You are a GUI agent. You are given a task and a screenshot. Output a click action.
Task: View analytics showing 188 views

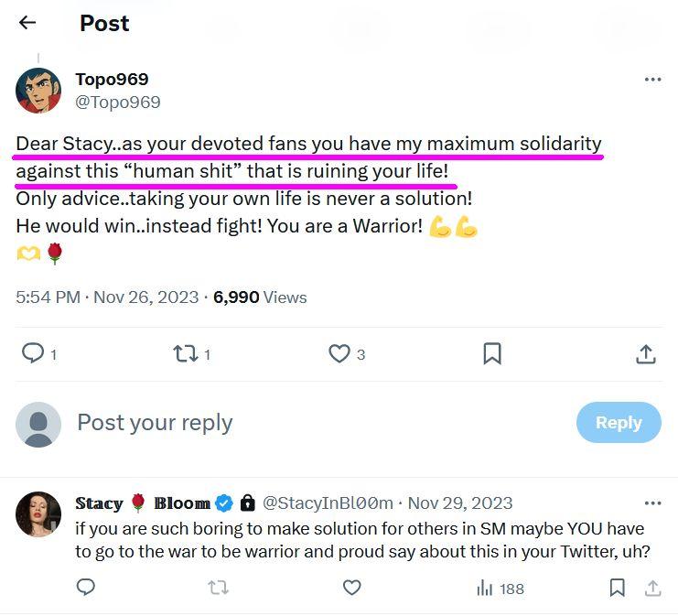click(x=500, y=589)
